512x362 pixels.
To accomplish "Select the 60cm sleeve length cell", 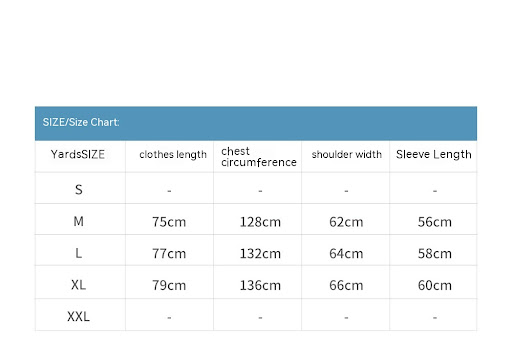I will pos(435,285).
